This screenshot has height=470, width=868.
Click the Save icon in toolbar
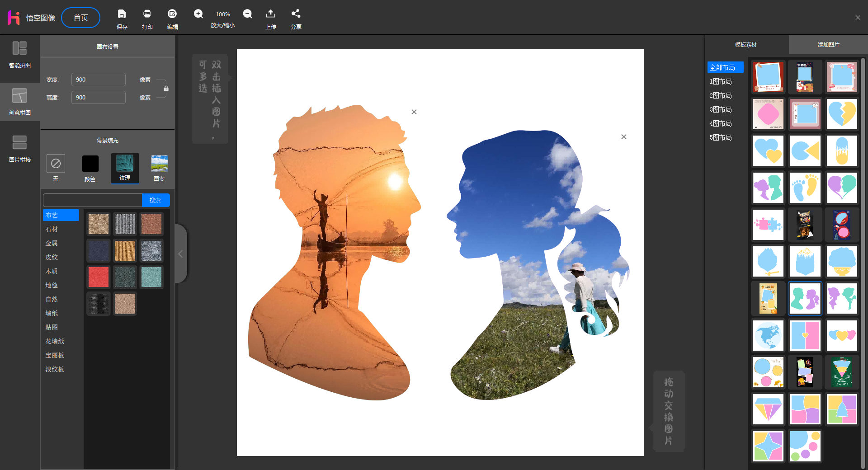(122, 14)
